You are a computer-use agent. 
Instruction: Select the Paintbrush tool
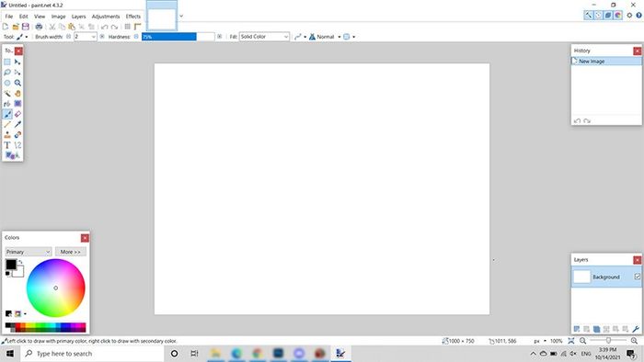click(7, 114)
